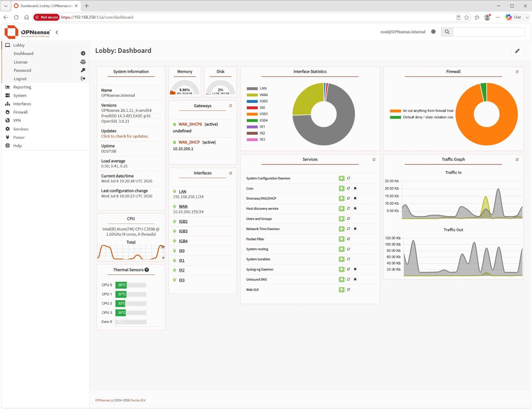532x409 pixels.
Task: Restart the Cron service
Action: click(x=348, y=188)
